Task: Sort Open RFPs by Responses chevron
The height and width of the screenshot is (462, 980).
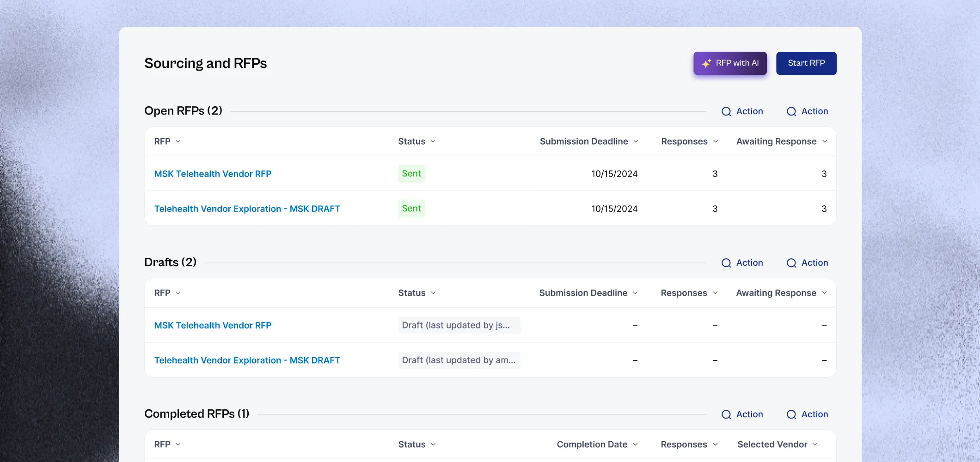Action: click(x=716, y=141)
